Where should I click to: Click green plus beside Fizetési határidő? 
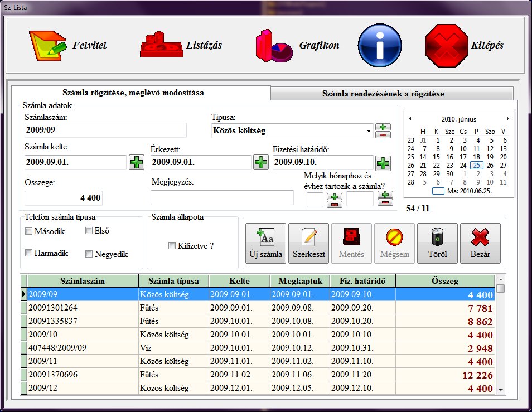coord(383,163)
